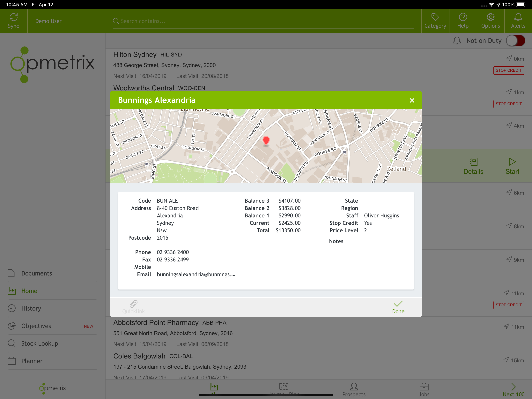Click the search magnifier icon

[x=116, y=21]
